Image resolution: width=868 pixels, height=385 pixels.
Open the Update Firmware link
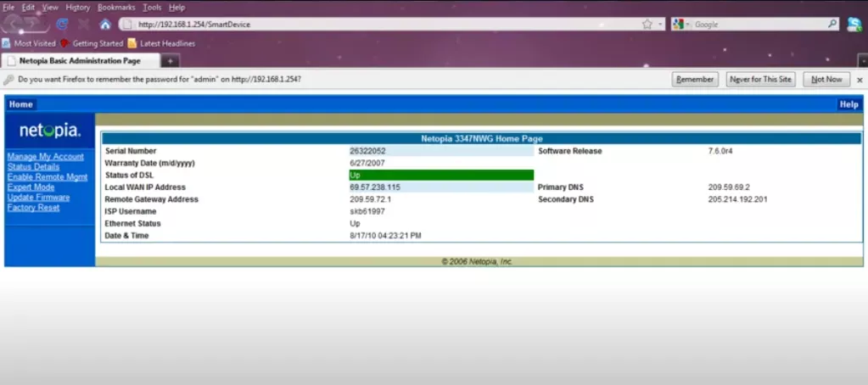point(38,198)
